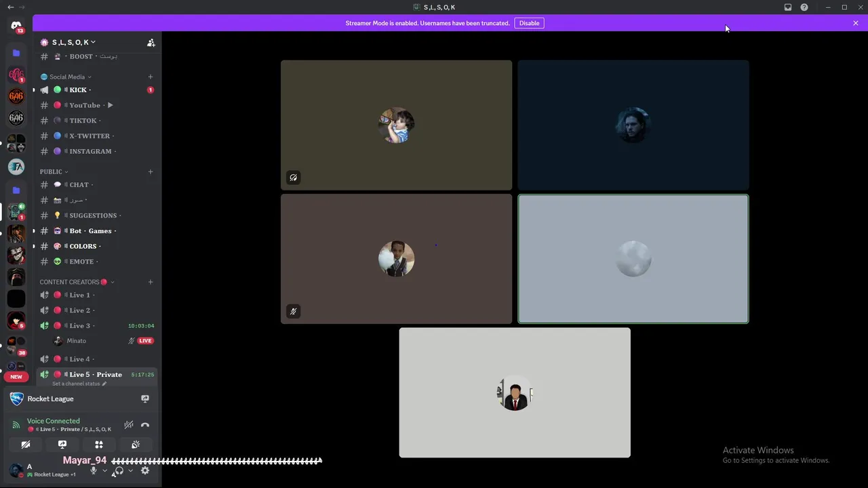
Task: Select the Live 5 · Private voice channel
Action: point(96,374)
